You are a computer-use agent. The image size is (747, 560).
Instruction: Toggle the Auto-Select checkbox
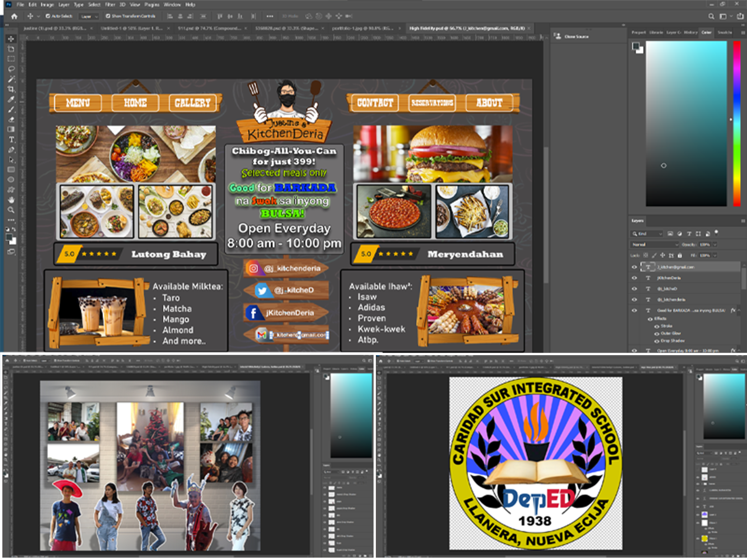pos(48,16)
